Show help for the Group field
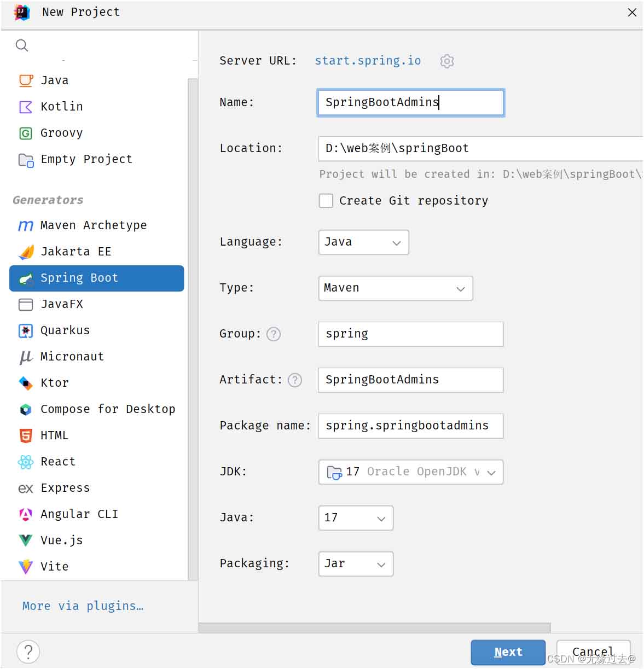 point(274,334)
